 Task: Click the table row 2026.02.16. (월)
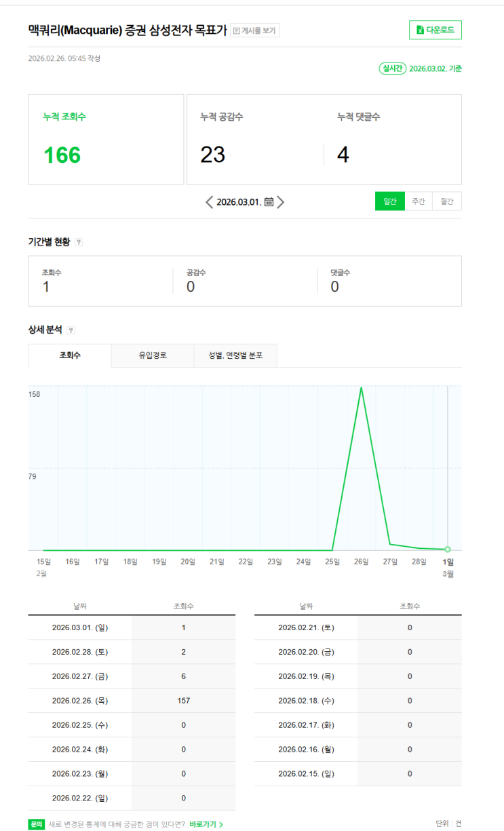[x=358, y=750]
